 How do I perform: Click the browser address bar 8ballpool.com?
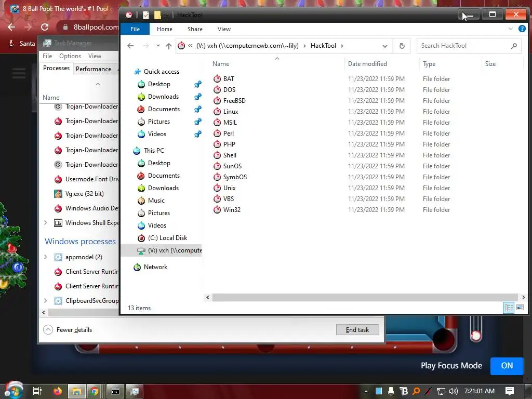tap(96, 27)
